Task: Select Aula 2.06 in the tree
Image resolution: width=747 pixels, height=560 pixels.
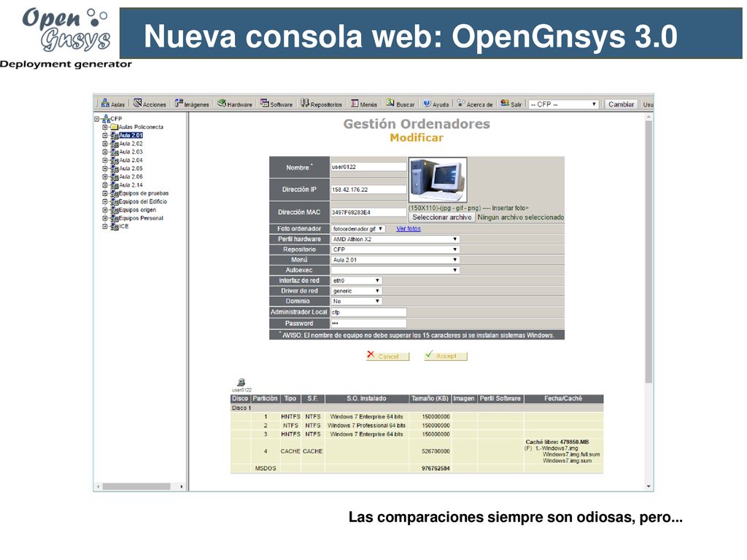Action: tap(131, 176)
